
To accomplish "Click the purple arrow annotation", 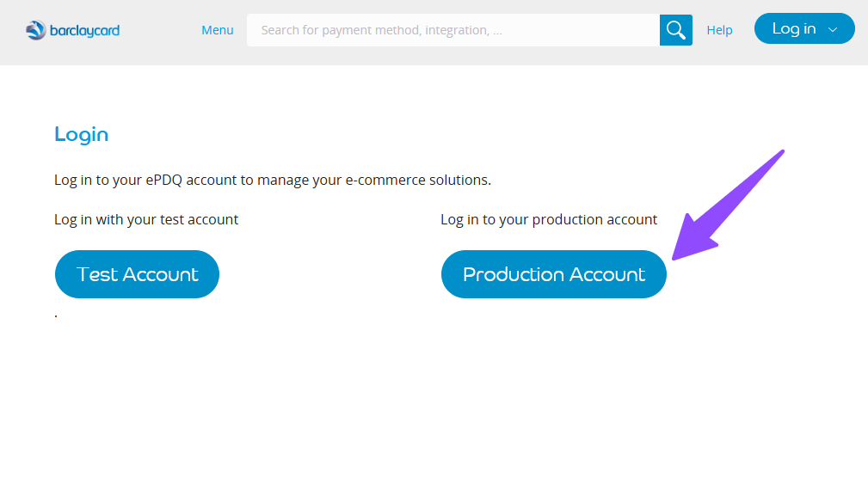I will pos(728,205).
